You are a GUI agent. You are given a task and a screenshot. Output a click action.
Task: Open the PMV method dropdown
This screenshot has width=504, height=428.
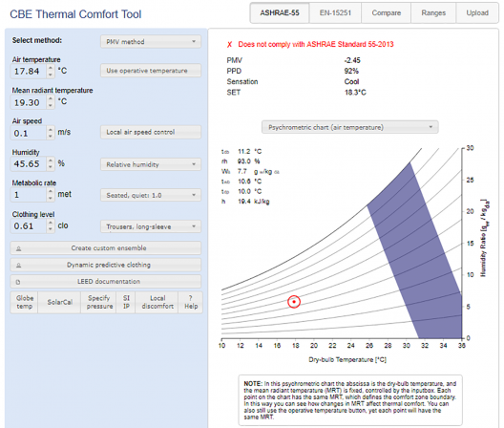click(151, 41)
